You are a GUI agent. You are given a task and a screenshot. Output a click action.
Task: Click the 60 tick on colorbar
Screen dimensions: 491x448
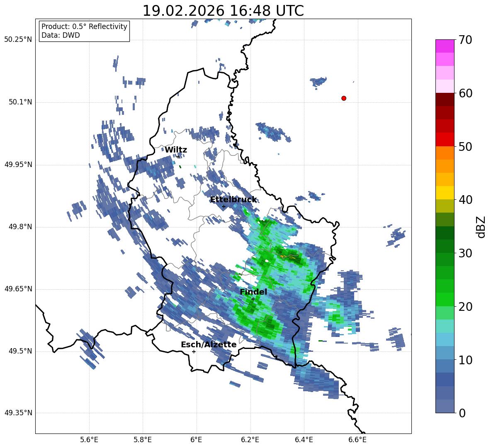465,93
